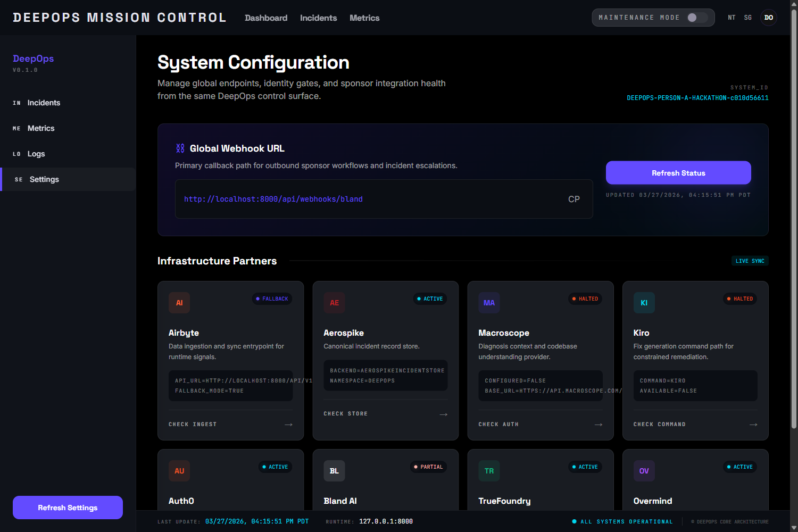Viewport: 798px width, 532px height.
Task: Click the Aerospike BACKEND config code block
Action: (385, 376)
